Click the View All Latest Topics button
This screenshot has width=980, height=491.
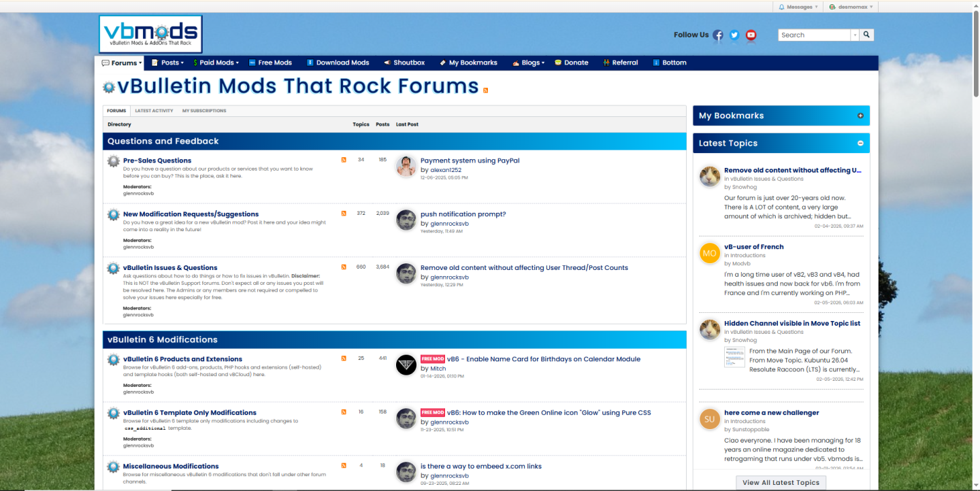(781, 483)
